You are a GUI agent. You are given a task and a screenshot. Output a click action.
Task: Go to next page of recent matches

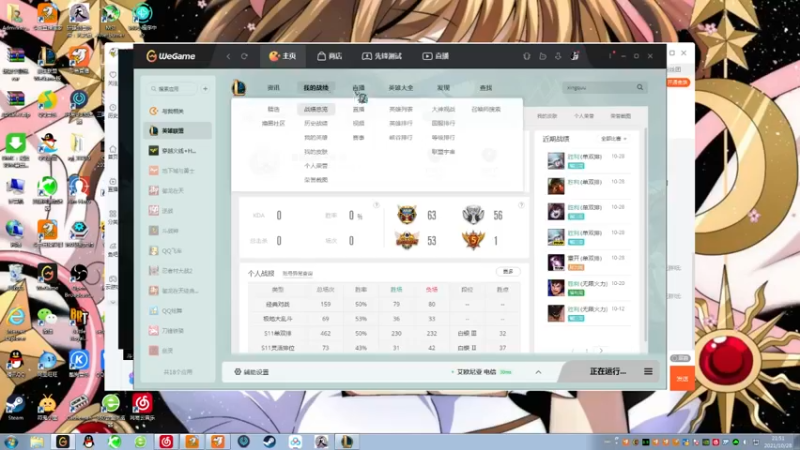(x=601, y=351)
